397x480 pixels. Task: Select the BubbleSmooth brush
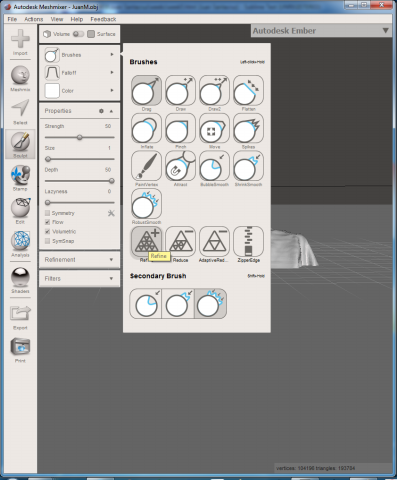[214, 166]
